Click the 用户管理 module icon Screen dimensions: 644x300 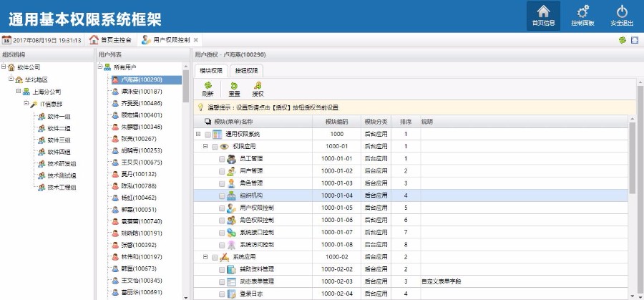coord(231,171)
